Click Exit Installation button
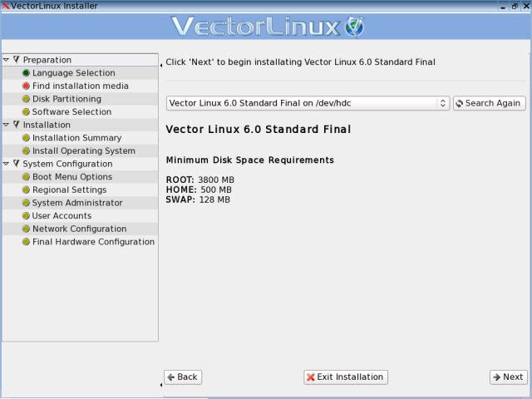Screen dimensions: 532x399 point(346,377)
